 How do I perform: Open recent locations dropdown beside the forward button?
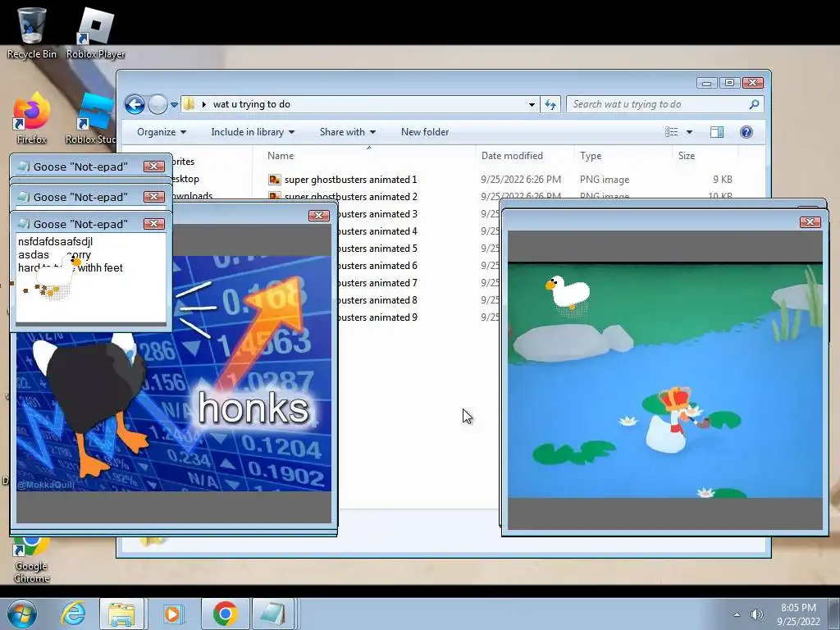[174, 105]
